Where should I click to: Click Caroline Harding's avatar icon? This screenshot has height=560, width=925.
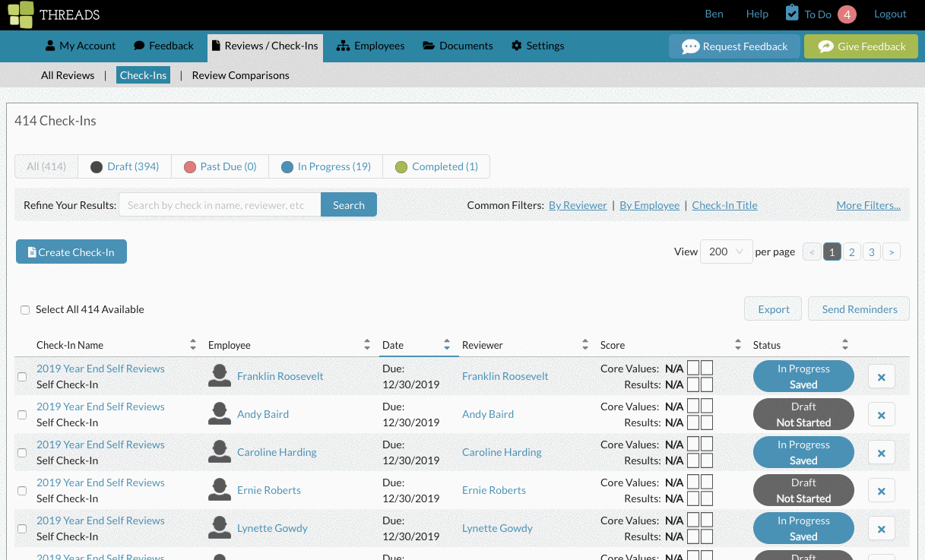coord(220,452)
